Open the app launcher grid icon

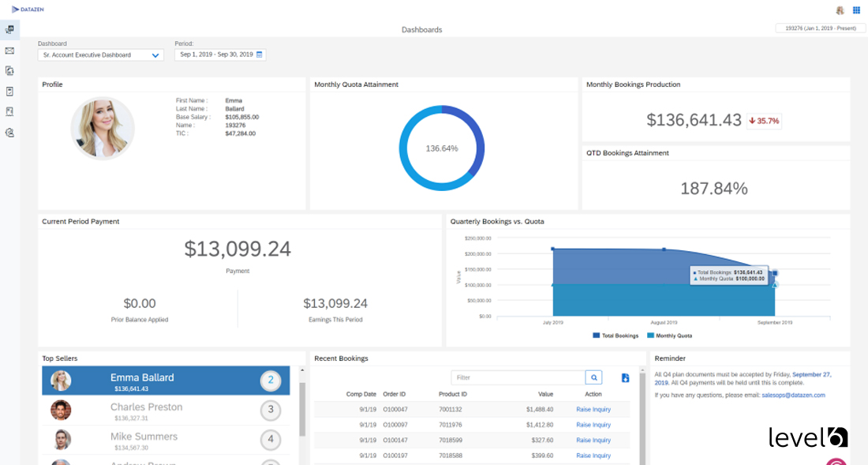click(856, 10)
